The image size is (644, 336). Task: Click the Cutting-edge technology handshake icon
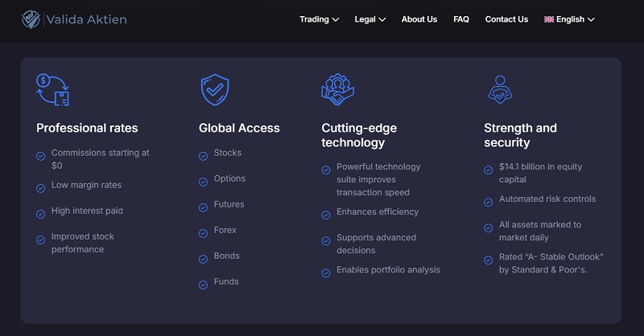(337, 90)
